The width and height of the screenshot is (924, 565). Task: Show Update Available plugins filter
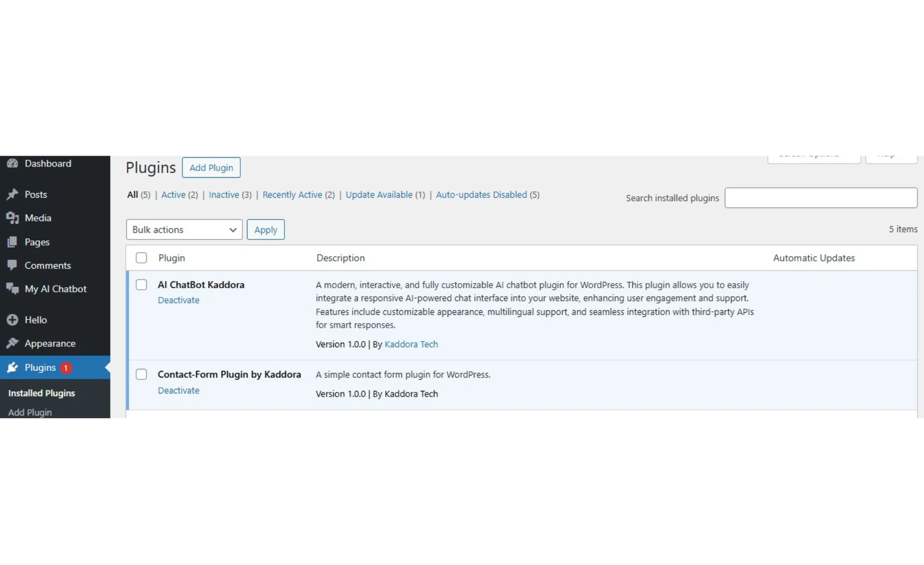pos(379,195)
